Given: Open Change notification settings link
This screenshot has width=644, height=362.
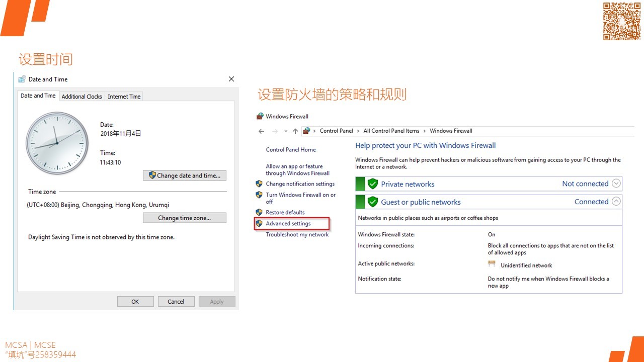Looking at the screenshot, I should pyautogui.click(x=300, y=184).
